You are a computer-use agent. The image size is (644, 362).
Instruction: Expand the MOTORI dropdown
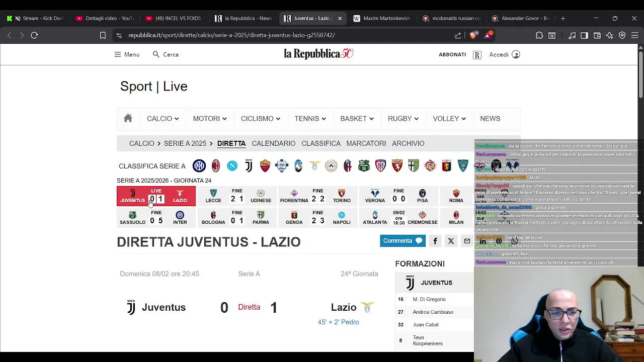point(210,119)
